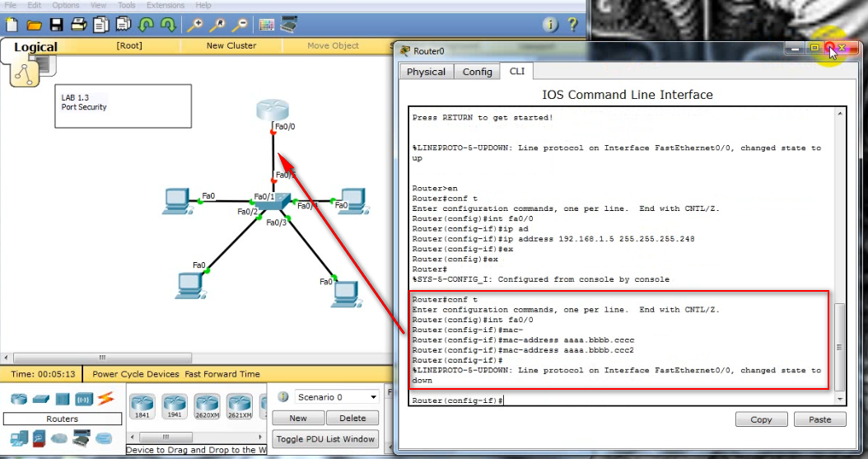
Task: Click the Copy documents toolbar icon
Action: pyautogui.click(x=100, y=25)
